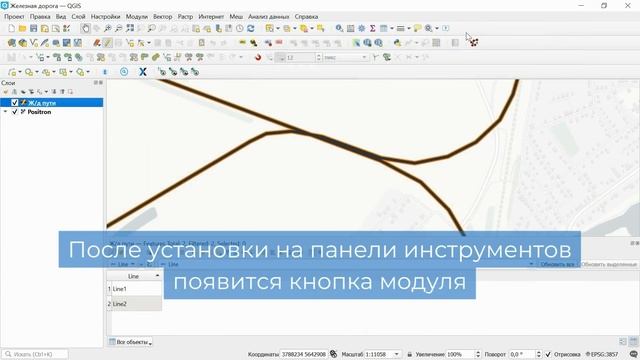Click the newly installed plugin button
Screen dimensions: 640x360
point(473,42)
